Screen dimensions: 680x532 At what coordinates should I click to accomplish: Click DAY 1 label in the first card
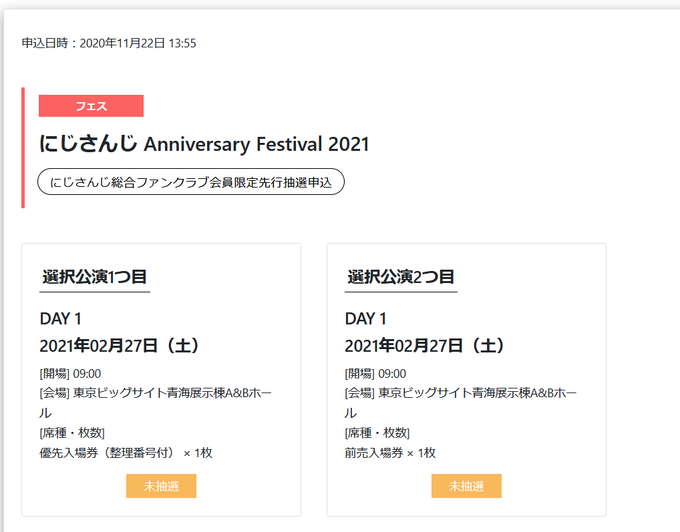pyautogui.click(x=61, y=319)
